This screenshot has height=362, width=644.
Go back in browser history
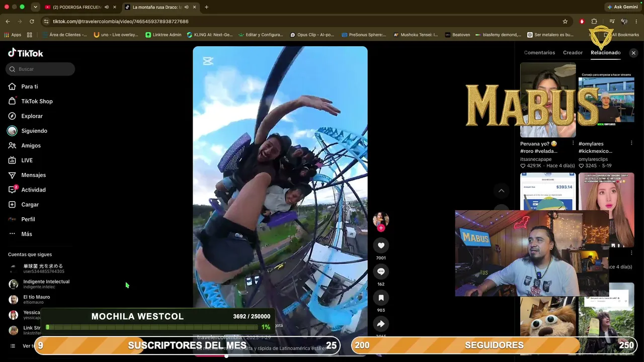click(8, 22)
